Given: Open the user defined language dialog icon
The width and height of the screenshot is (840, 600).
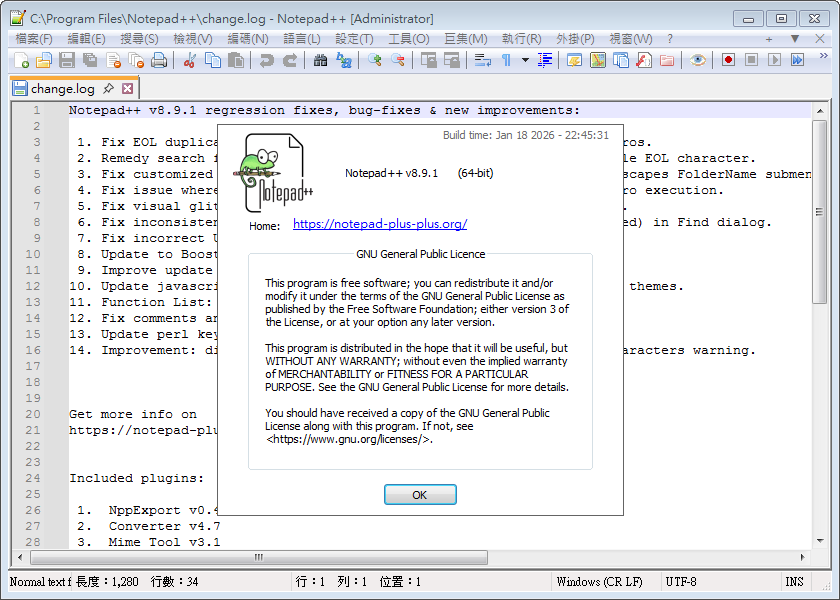Looking at the screenshot, I should (574, 60).
